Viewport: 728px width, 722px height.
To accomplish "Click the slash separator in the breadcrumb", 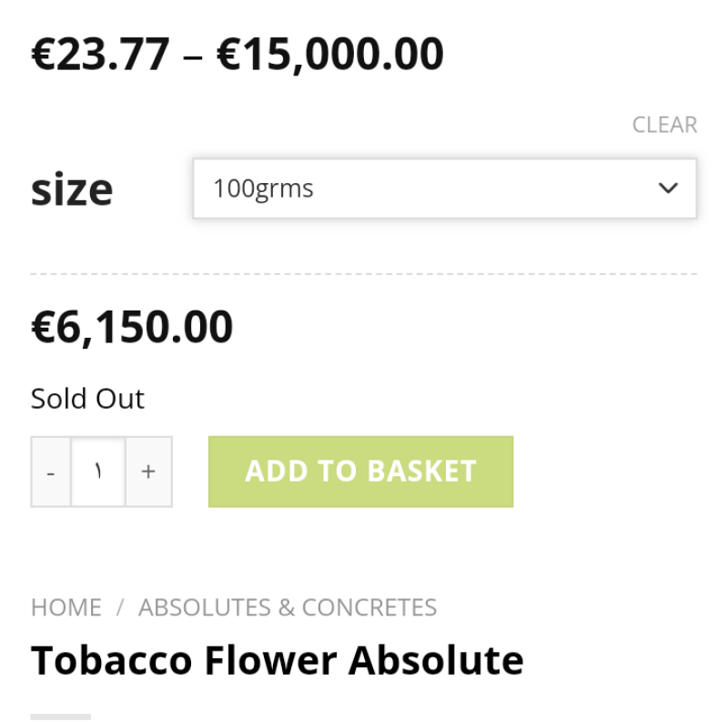I will point(119,607).
